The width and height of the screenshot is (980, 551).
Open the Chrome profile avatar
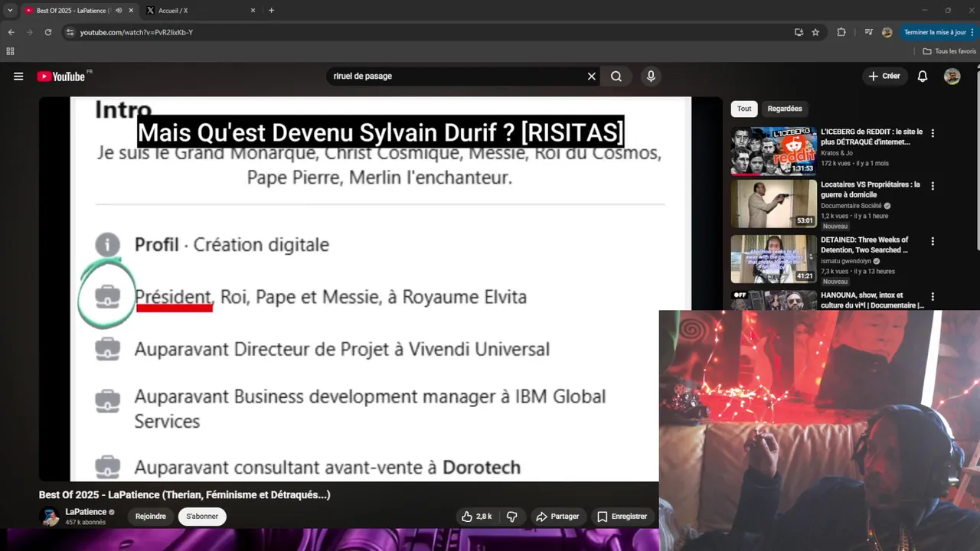point(887,32)
